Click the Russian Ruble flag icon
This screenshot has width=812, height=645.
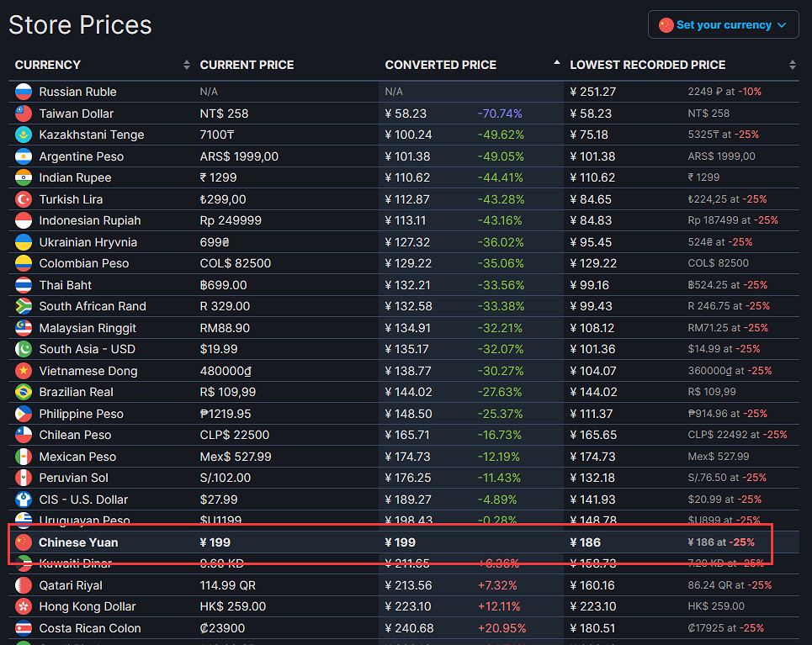click(x=24, y=92)
